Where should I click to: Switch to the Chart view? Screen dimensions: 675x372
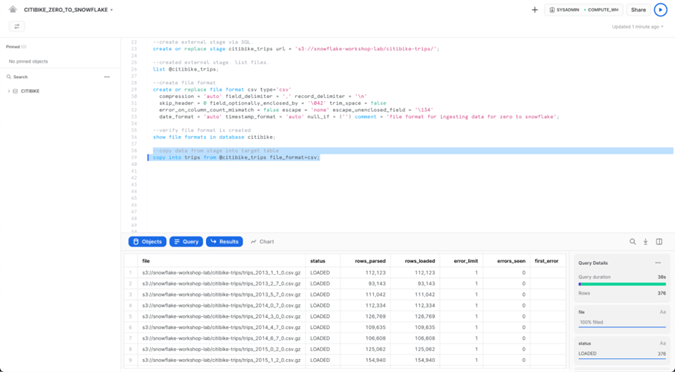coord(262,242)
